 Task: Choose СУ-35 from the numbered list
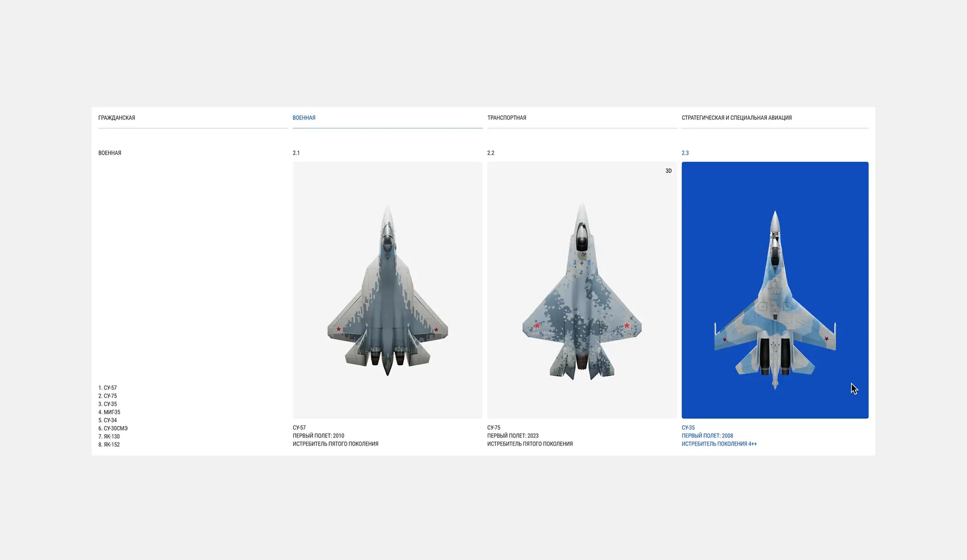(x=108, y=404)
